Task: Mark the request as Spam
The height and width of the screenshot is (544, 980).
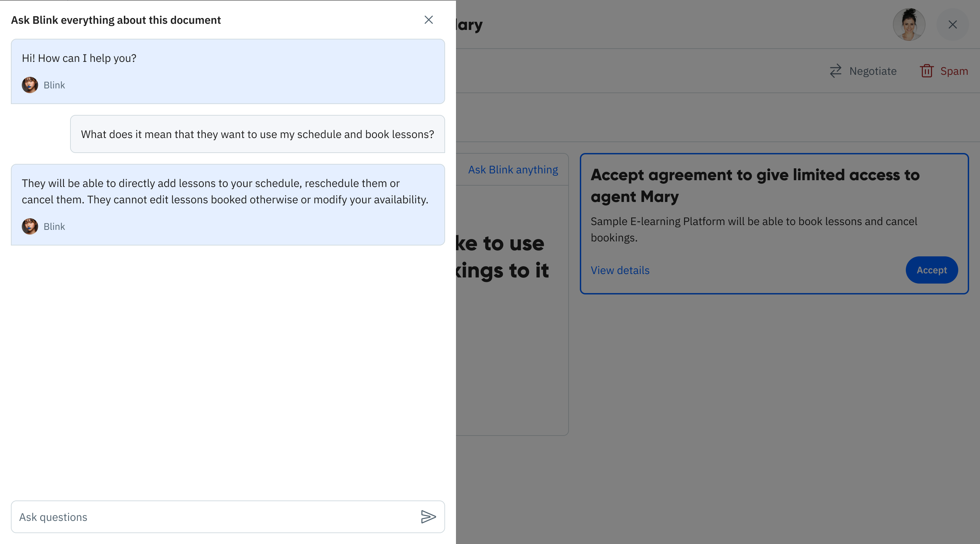Action: [x=944, y=71]
